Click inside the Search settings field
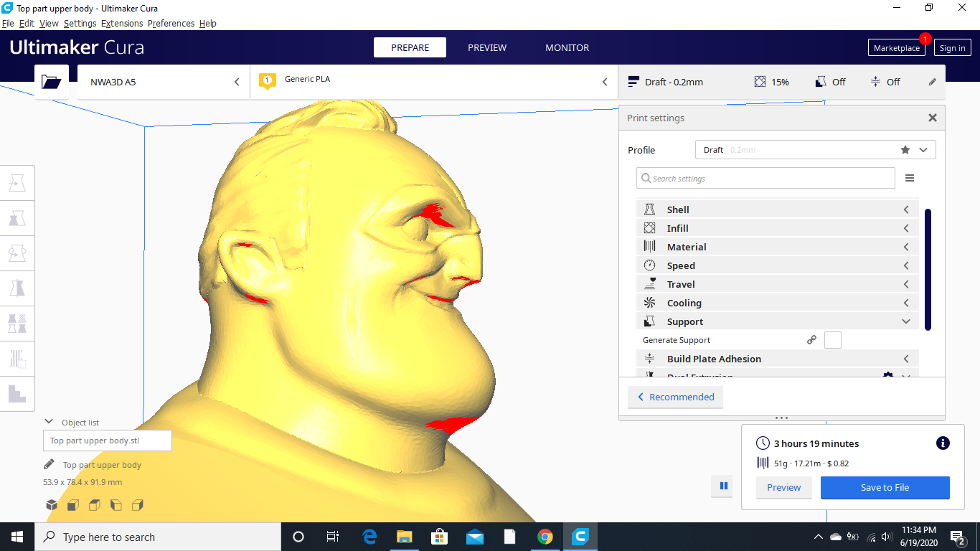The height and width of the screenshot is (551, 980). (x=765, y=177)
